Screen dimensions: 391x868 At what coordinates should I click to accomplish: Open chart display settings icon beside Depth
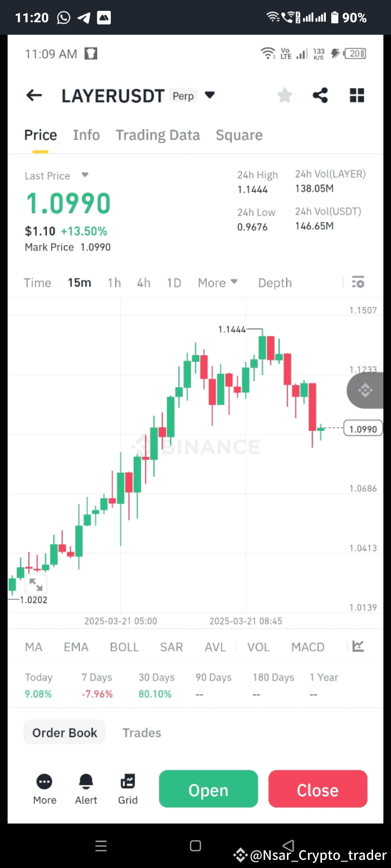click(358, 282)
